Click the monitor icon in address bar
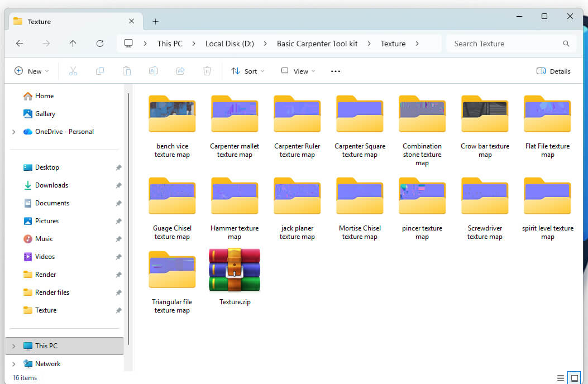The height and width of the screenshot is (384, 588). [128, 44]
